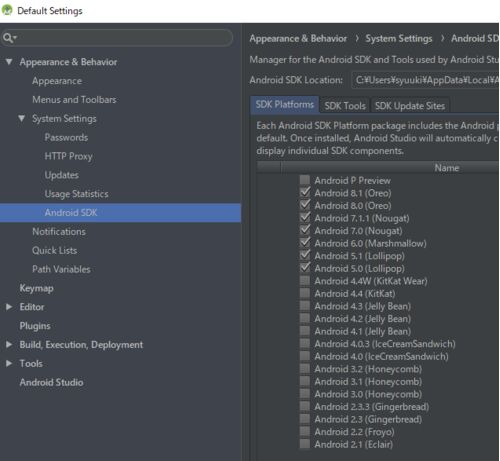This screenshot has width=500, height=461.
Task: Open the Appearance settings page
Action: coord(57,81)
